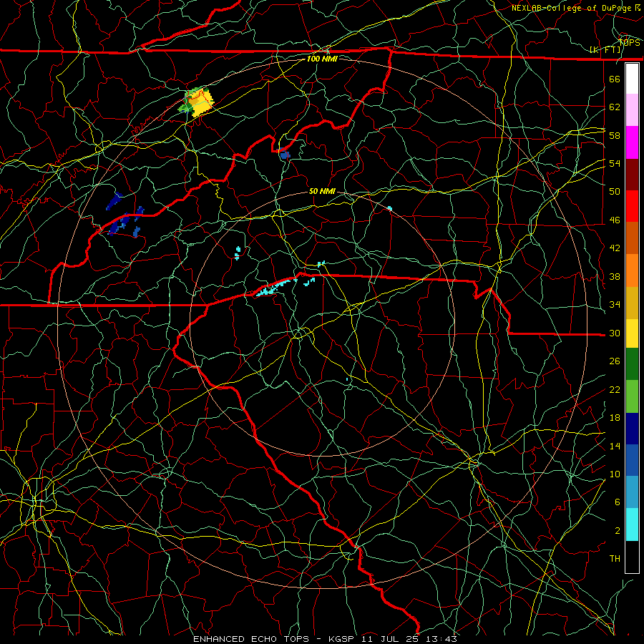Click the 22 legend value
The image size is (644, 644).
pyautogui.click(x=615, y=389)
